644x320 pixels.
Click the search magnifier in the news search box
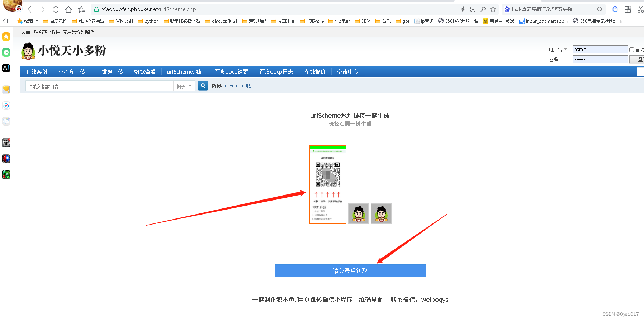(600, 9)
